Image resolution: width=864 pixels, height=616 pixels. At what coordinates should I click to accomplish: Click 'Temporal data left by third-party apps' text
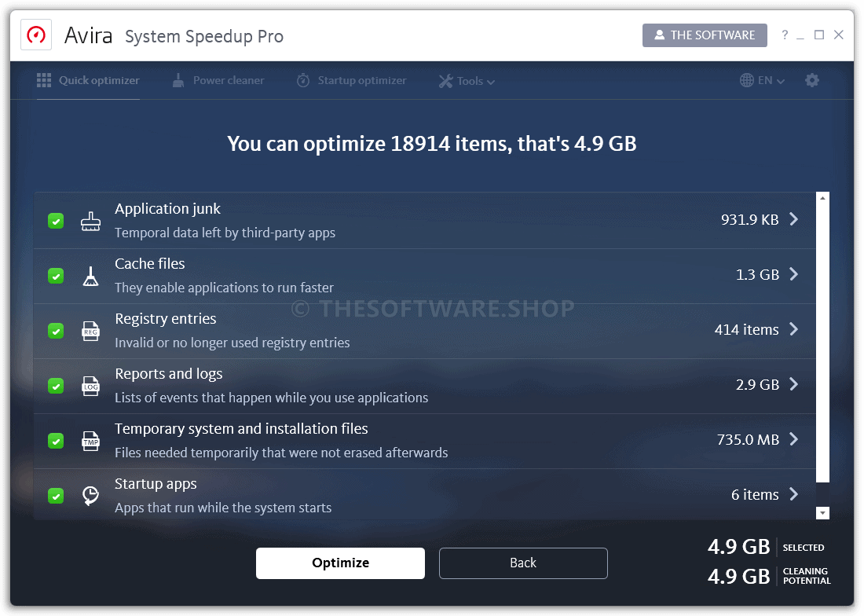225,233
